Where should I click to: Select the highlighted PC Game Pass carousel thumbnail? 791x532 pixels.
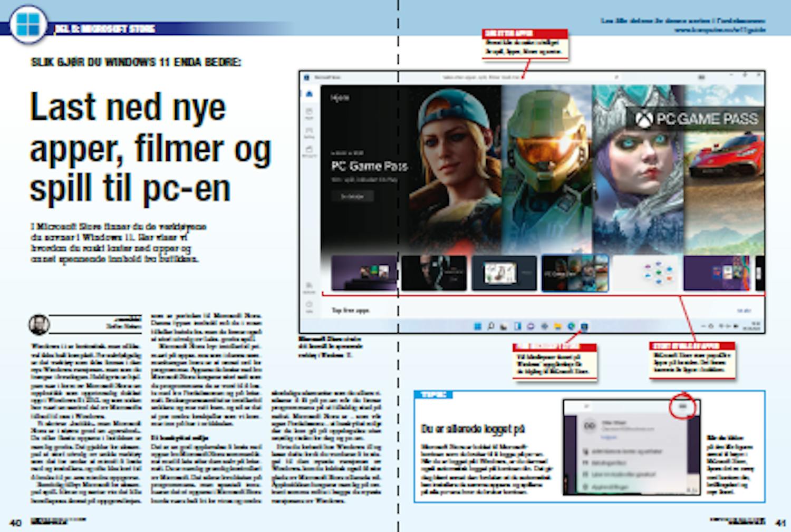click(575, 273)
